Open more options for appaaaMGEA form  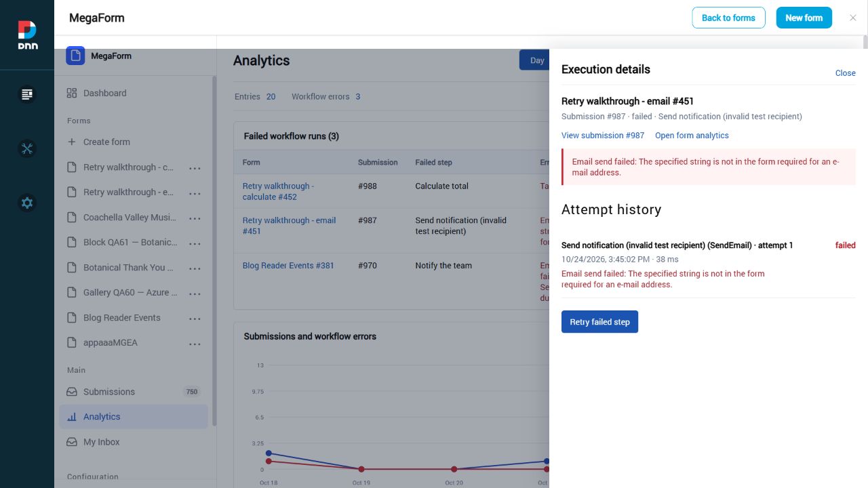(195, 344)
